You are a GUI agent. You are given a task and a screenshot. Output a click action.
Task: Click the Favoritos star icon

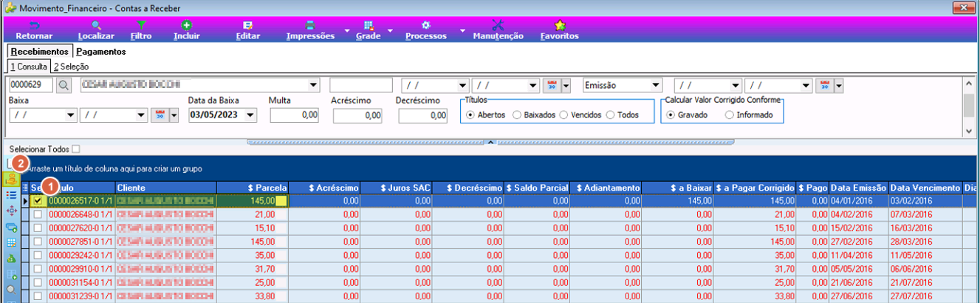(560, 25)
